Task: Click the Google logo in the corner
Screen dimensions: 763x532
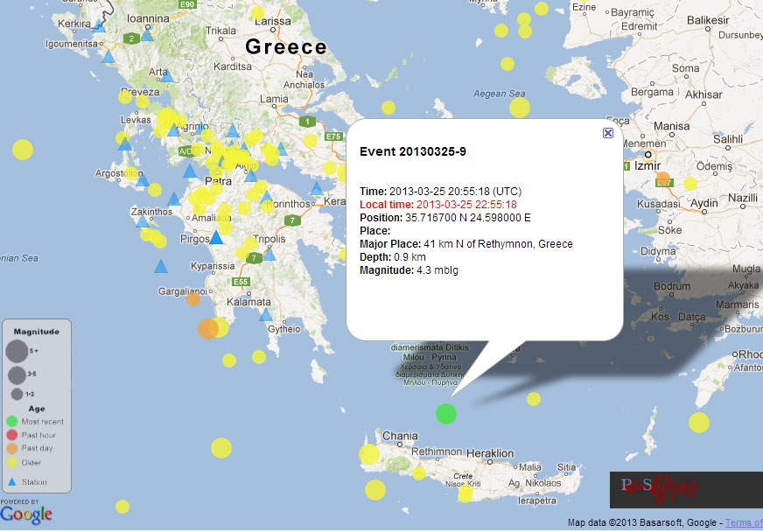Action: (x=26, y=515)
